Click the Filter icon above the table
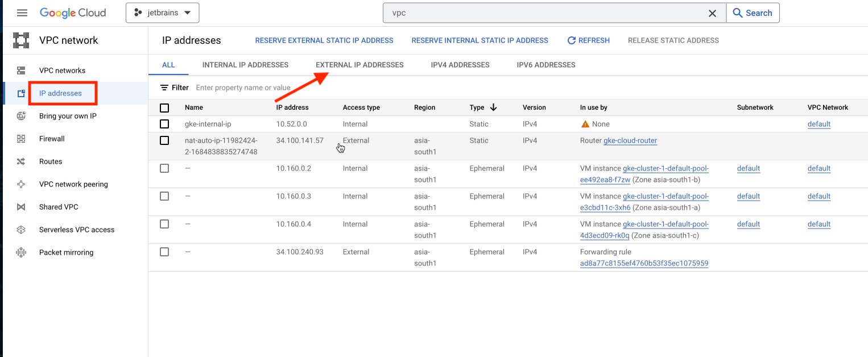This screenshot has width=868, height=357. pyautogui.click(x=164, y=88)
